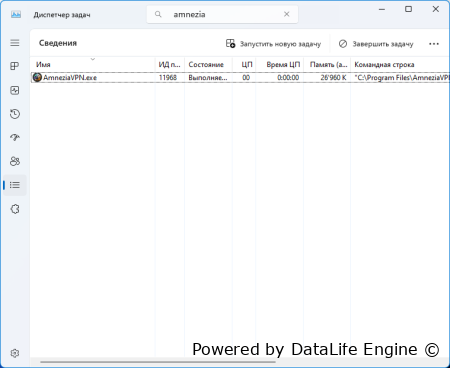
Task: Toggle sort arrow above Имя column
Action: coord(93,59)
